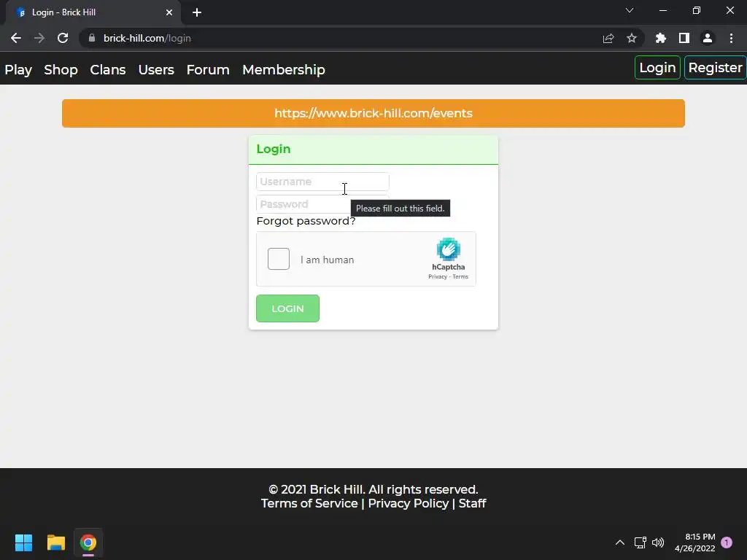Open the Play menu item
Screen dimensions: 747x560
pos(18,69)
